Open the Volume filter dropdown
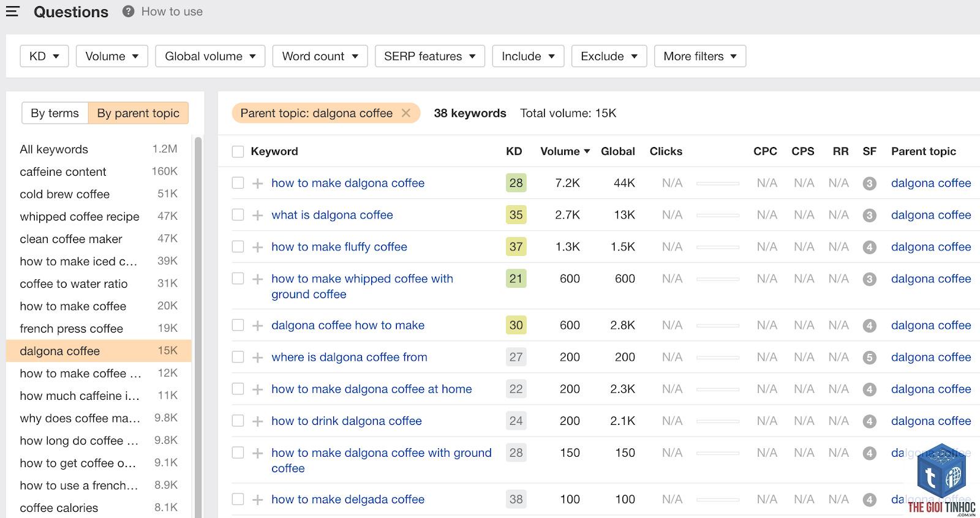Image resolution: width=980 pixels, height=518 pixels. point(112,56)
